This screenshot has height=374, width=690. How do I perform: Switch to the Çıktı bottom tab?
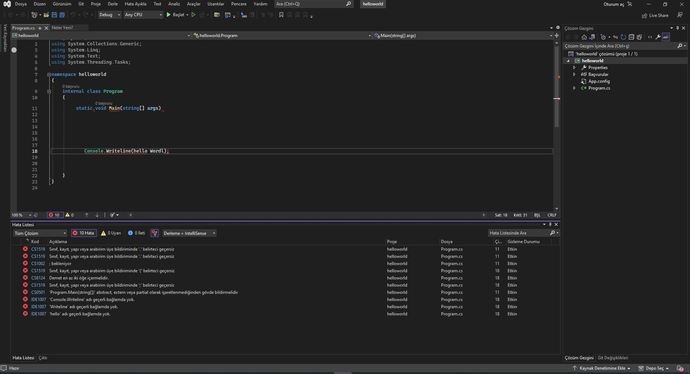pos(43,358)
